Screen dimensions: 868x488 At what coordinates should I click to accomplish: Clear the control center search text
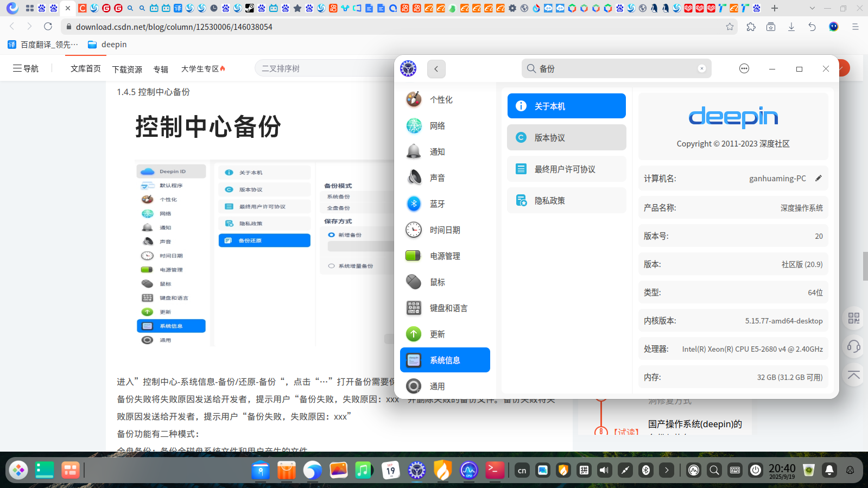pyautogui.click(x=702, y=68)
